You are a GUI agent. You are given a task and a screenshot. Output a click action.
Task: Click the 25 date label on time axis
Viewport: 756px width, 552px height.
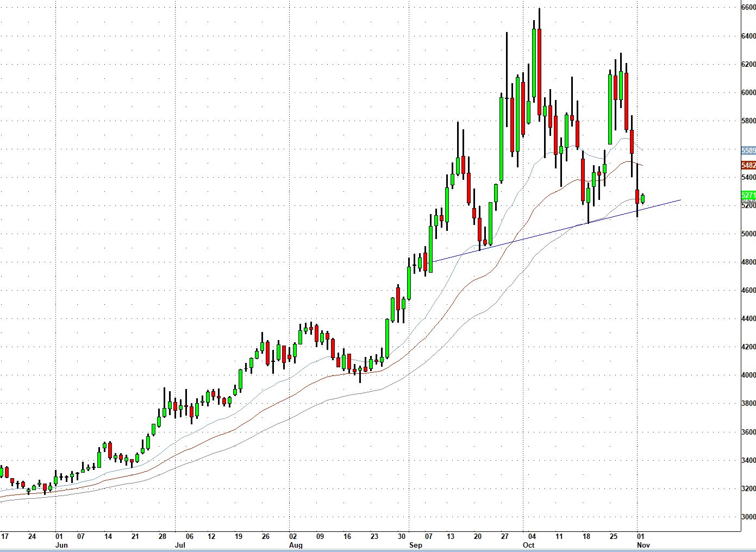pos(614,537)
